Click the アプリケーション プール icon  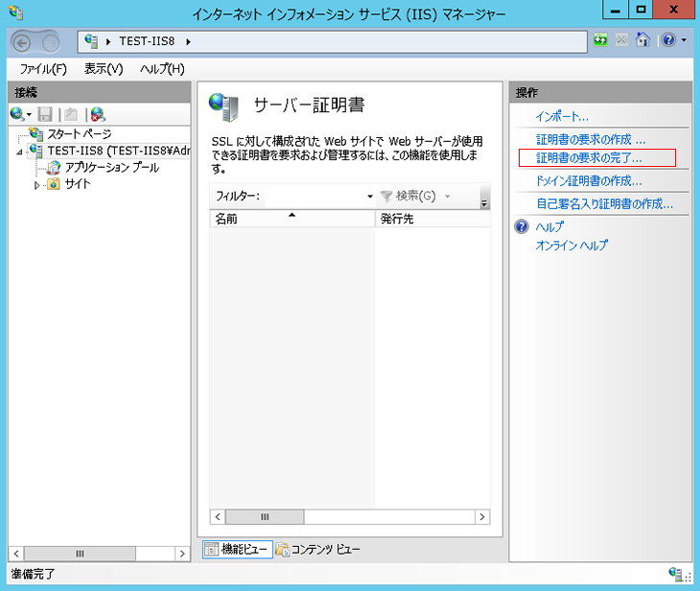[53, 168]
